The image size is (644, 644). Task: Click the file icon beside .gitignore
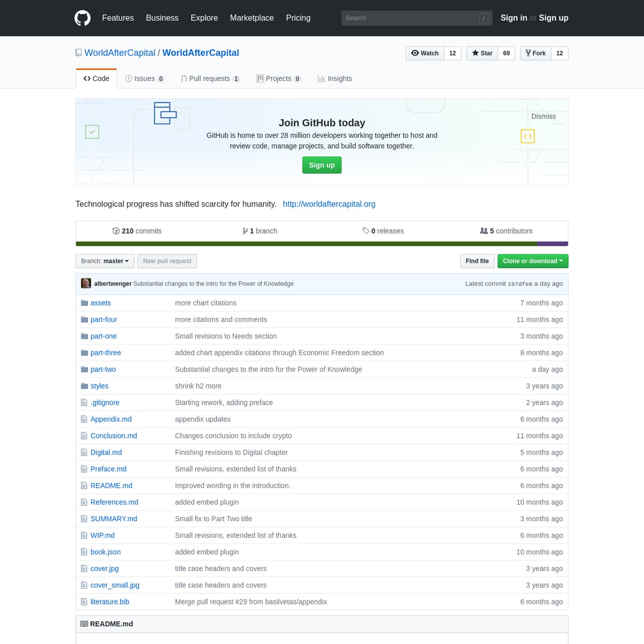tap(84, 402)
